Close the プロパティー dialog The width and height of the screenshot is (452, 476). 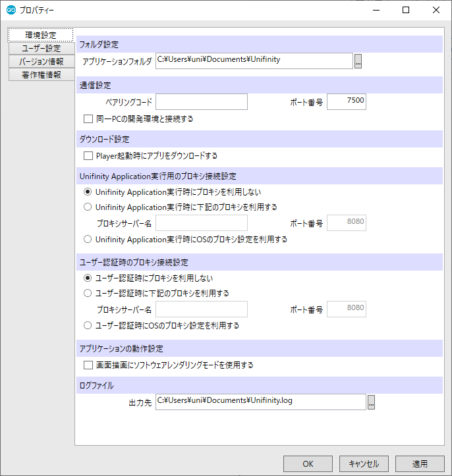coord(436,10)
